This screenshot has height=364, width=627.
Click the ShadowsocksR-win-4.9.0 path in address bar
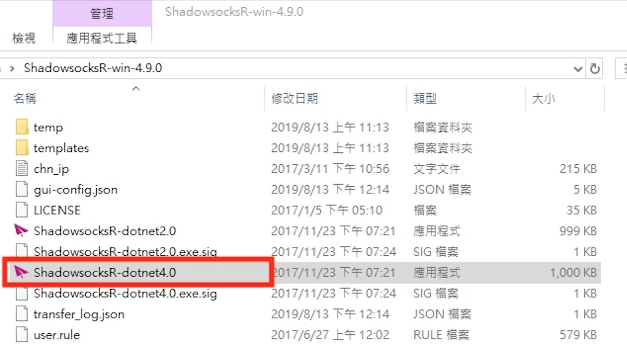[93, 68]
